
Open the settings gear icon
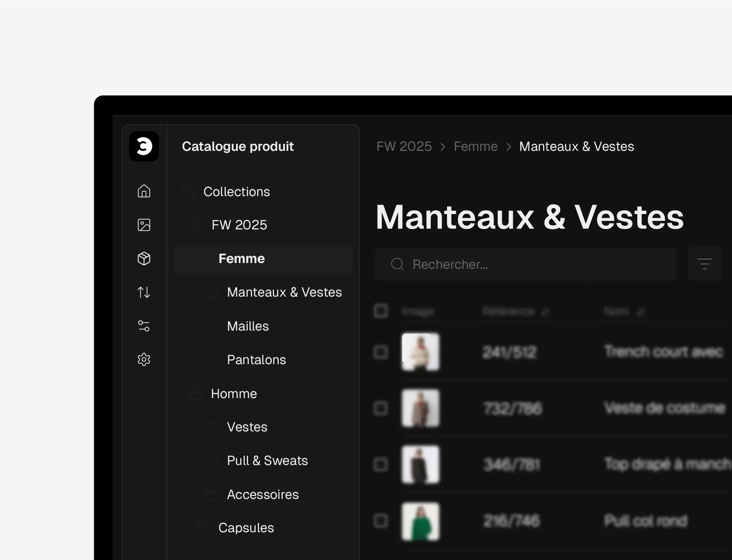point(144,359)
